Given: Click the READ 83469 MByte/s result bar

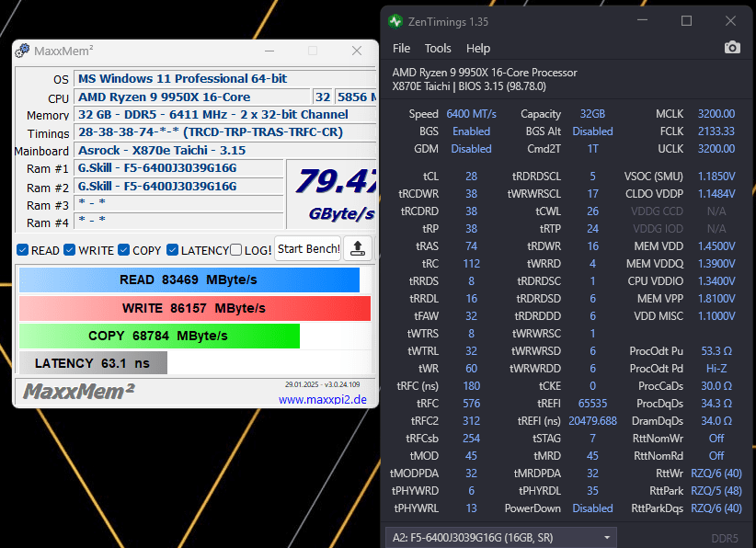Looking at the screenshot, I should pos(189,280).
